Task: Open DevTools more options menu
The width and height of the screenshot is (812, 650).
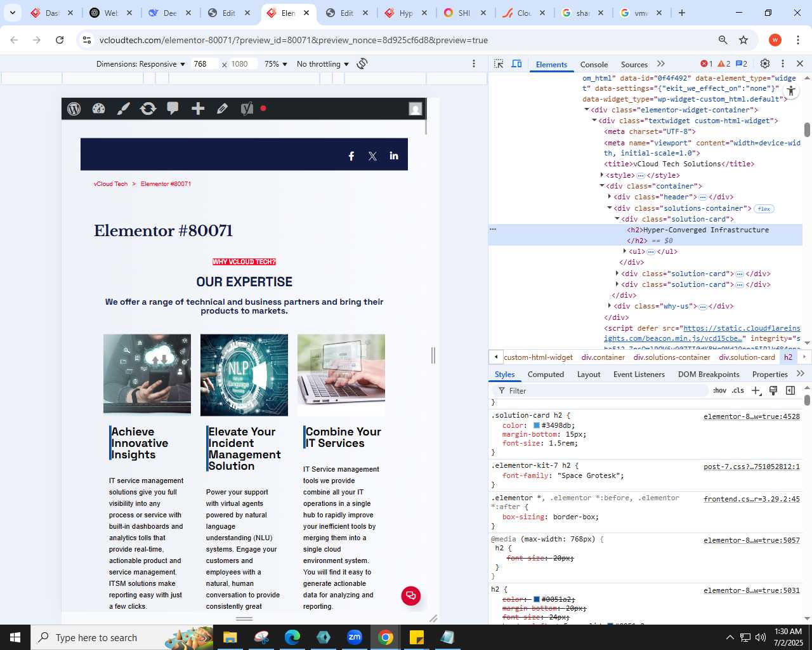Action: (x=783, y=63)
